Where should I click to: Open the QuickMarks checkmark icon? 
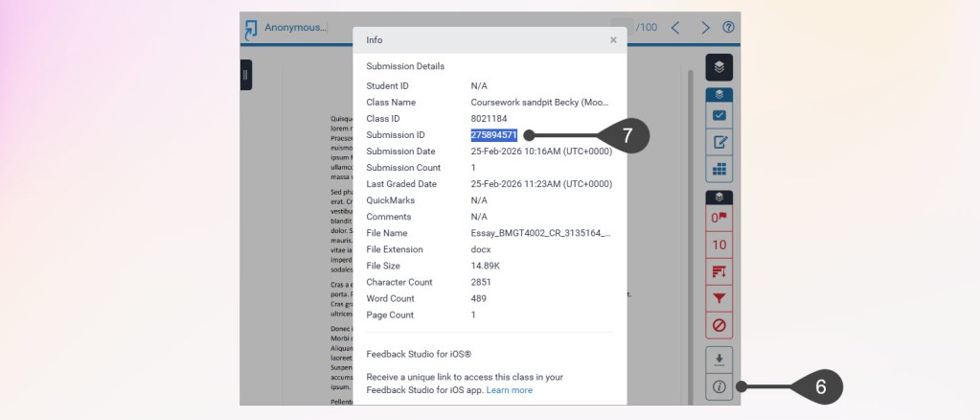click(718, 116)
